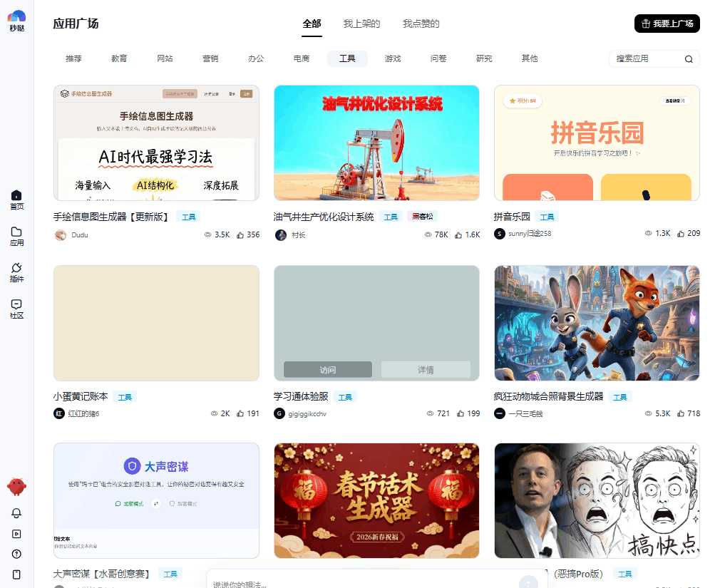Click the 我要上广场 button

667,24
